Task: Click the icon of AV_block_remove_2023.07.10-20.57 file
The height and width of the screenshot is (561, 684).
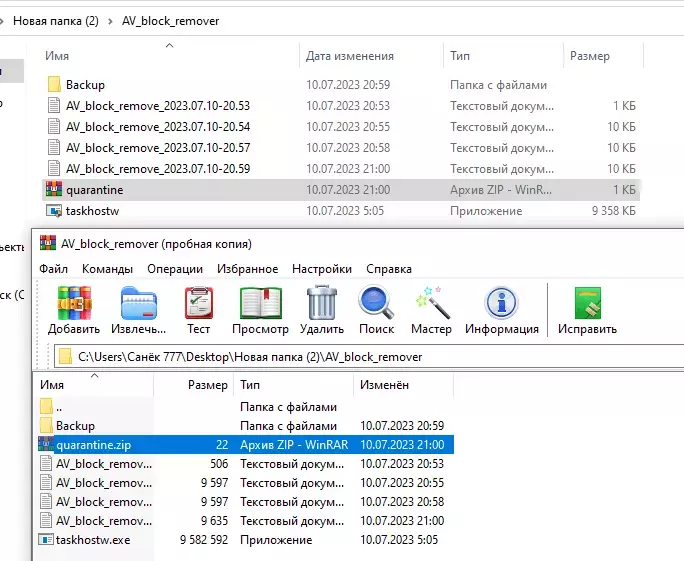Action: 54,147
